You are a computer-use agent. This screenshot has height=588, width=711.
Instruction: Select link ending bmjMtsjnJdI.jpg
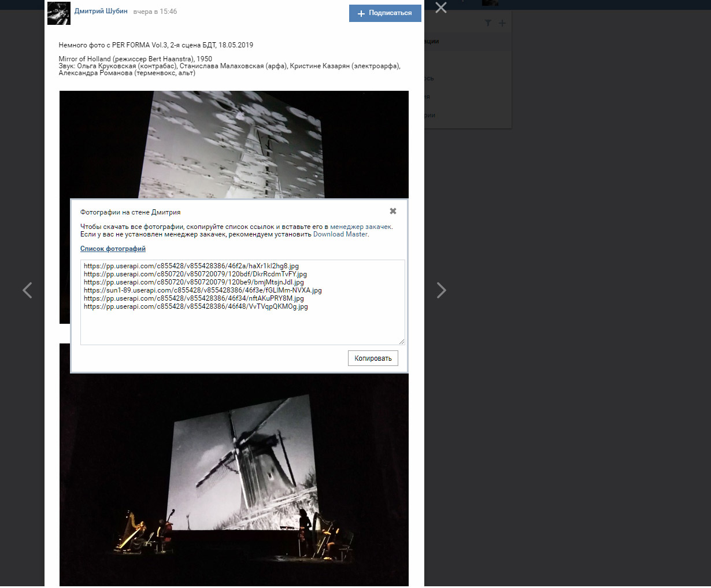click(x=194, y=282)
